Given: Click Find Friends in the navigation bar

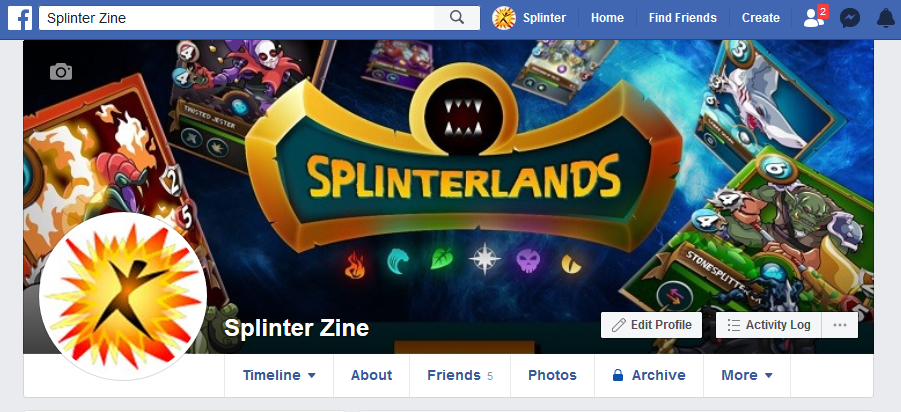Looking at the screenshot, I should tap(683, 18).
